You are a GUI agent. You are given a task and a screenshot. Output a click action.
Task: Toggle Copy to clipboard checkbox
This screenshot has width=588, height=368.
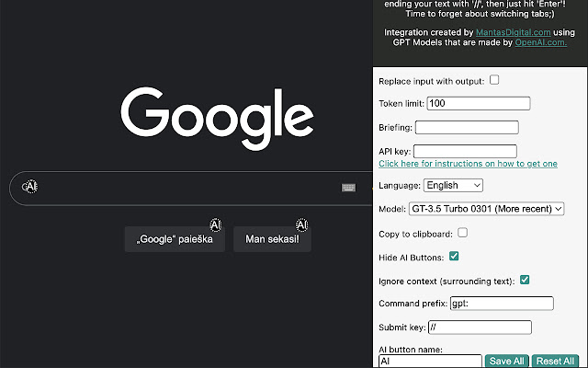pyautogui.click(x=463, y=233)
